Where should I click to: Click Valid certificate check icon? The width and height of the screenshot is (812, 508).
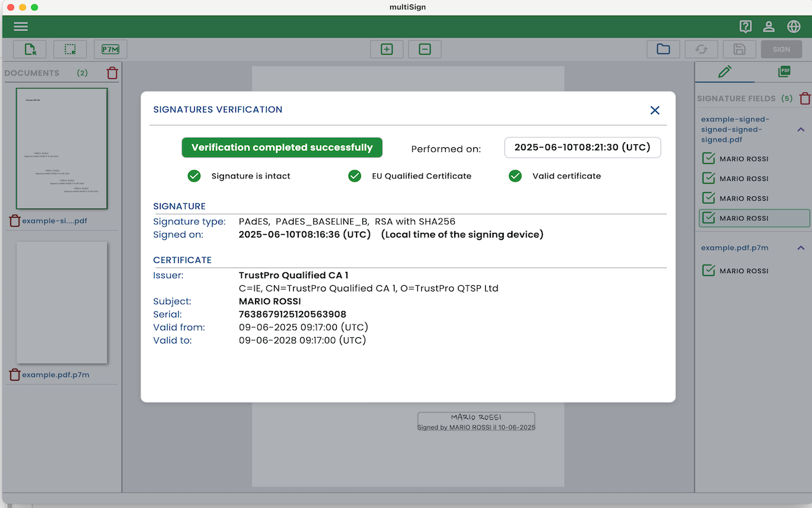[515, 176]
